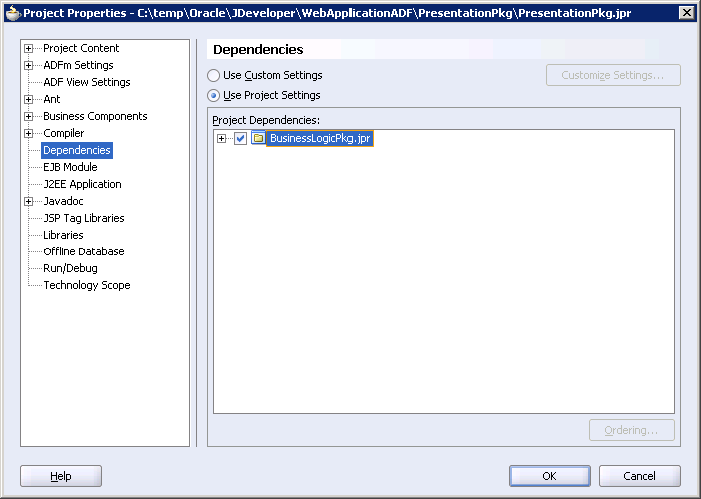
Task: Click the BusinessLogicPkg.jpr folder icon
Action: point(258,138)
